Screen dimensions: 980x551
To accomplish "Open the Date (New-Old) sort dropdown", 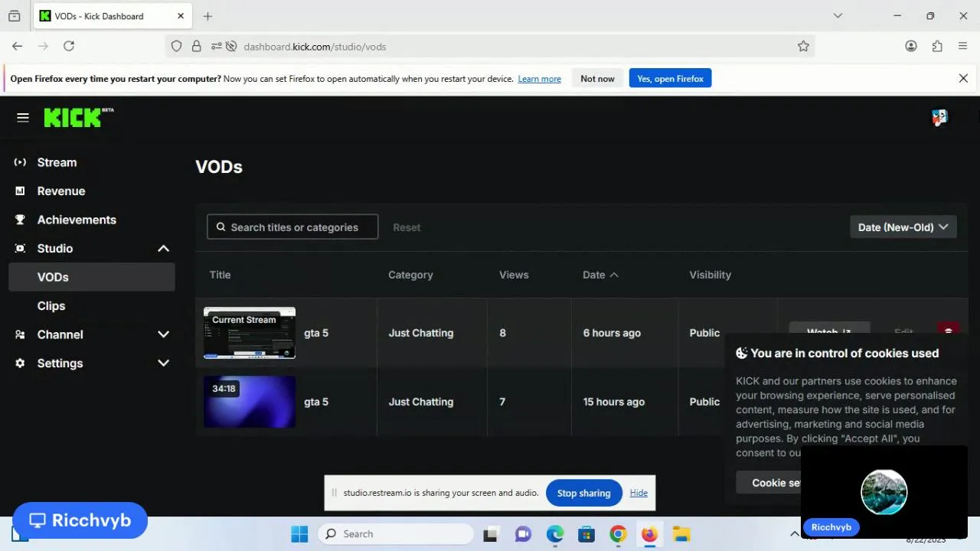I will 903,227.
